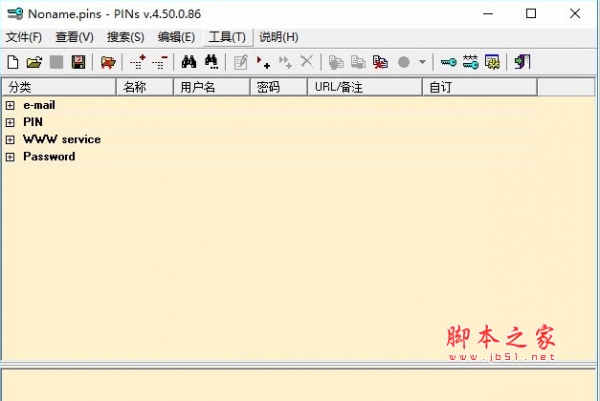Open the 工具(T) menu
This screenshot has width=600, height=401.
click(227, 37)
